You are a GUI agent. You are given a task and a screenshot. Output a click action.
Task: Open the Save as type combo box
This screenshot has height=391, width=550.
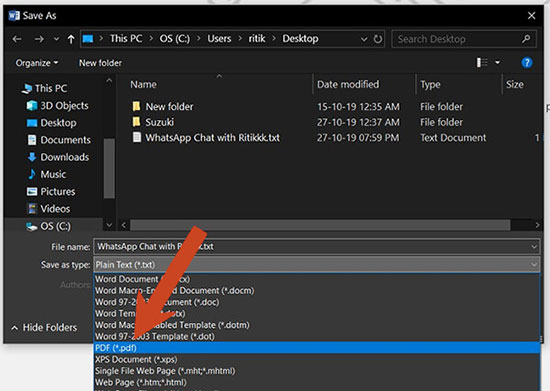point(316,265)
